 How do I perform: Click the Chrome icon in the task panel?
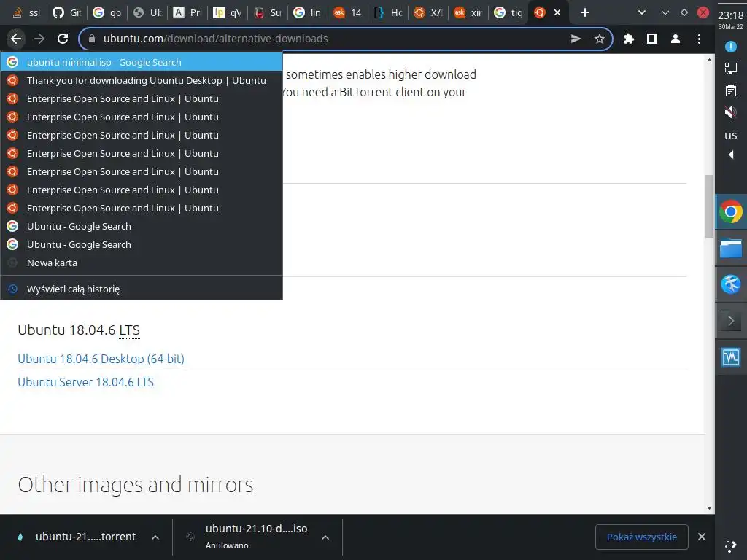731,211
